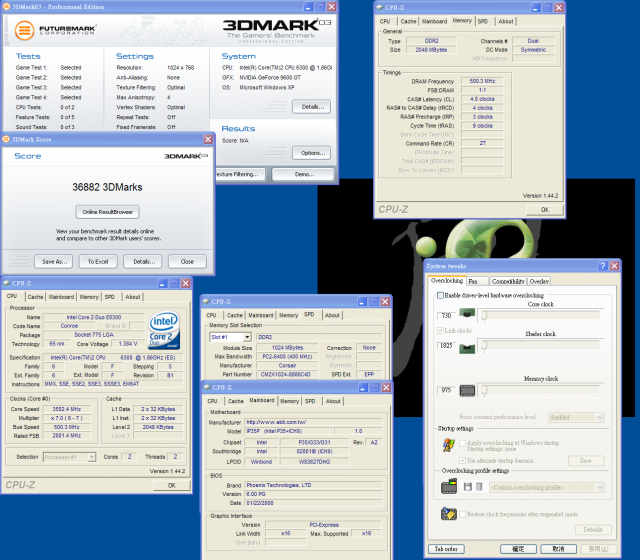Viewport: 640px width, 560px height.
Task: Click the memory clock value field showing 975
Action: point(446,390)
